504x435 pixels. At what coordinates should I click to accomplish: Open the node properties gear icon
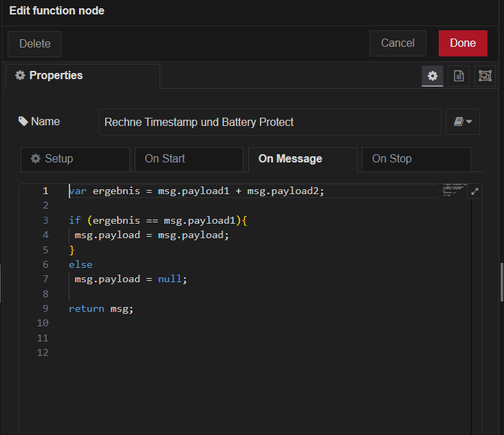point(432,76)
